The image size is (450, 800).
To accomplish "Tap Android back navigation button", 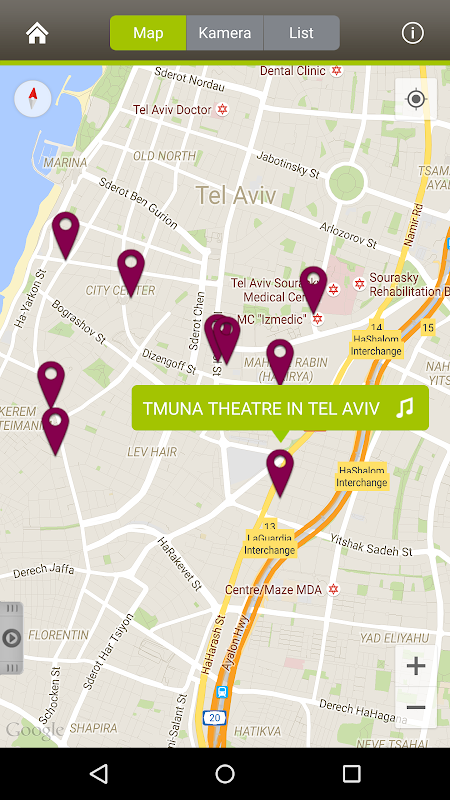I will (x=99, y=773).
